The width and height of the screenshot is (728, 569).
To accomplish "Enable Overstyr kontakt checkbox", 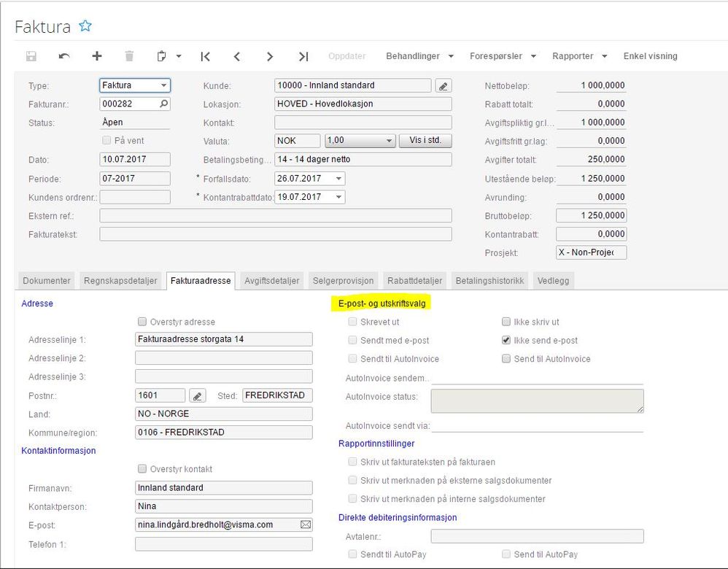I will coord(142,468).
